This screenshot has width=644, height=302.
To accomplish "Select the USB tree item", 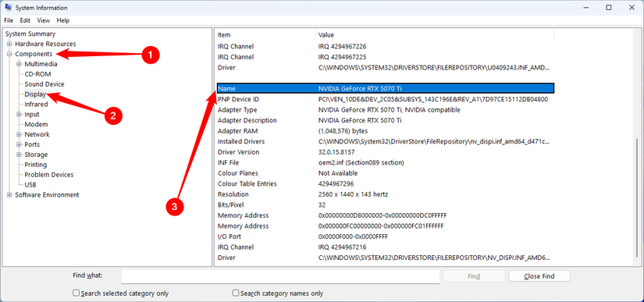I will (x=30, y=185).
